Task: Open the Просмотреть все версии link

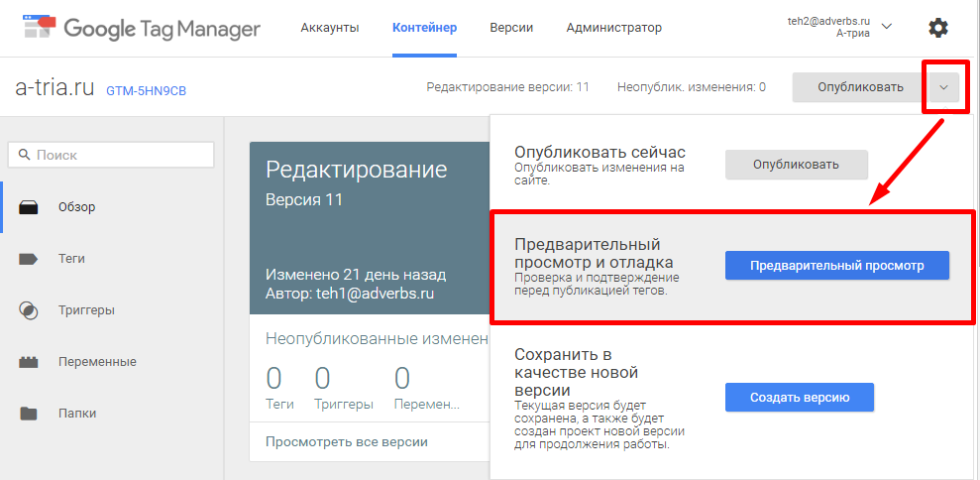Action: click(x=346, y=442)
